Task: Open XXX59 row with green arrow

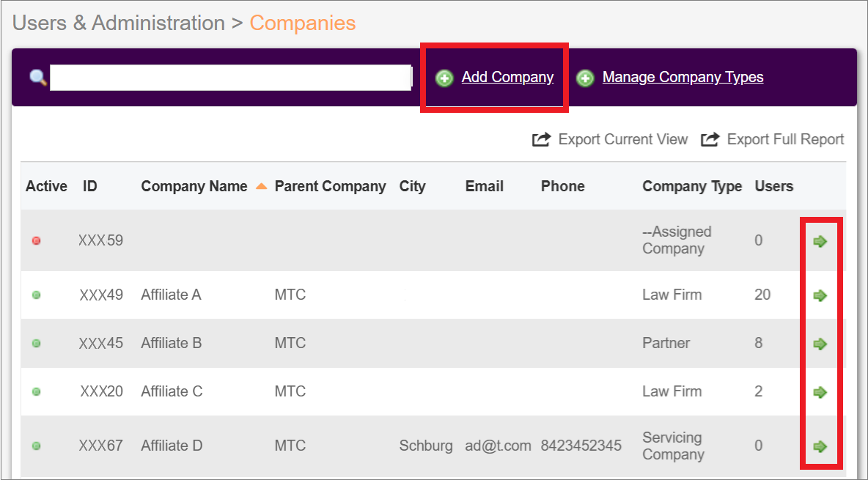Action: [x=820, y=241]
